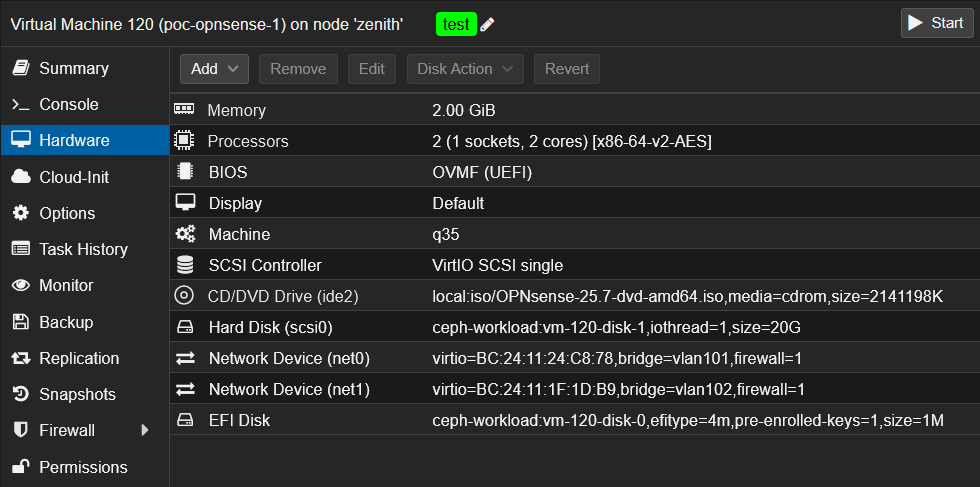The image size is (980, 487).
Task: Click the green test tag
Action: point(455,24)
